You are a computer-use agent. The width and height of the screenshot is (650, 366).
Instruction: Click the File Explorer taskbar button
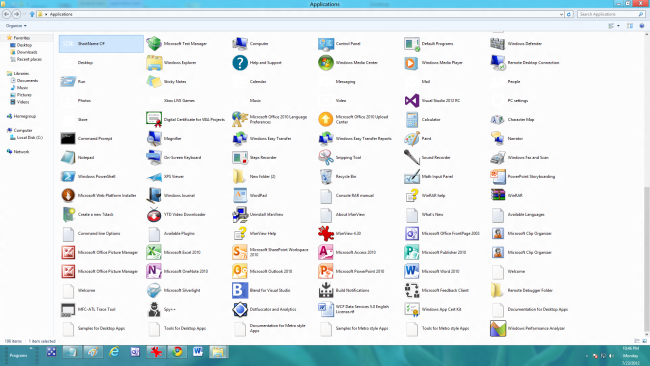[218, 352]
